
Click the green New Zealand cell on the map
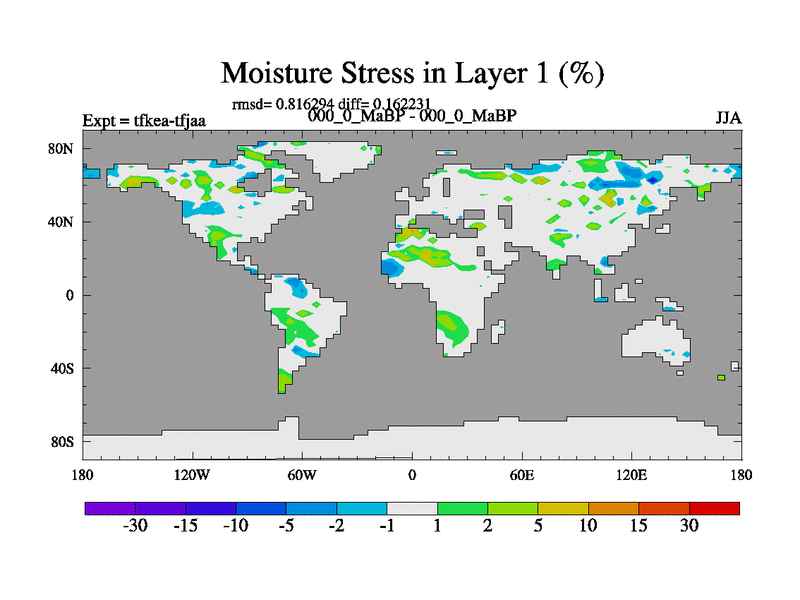(x=721, y=378)
